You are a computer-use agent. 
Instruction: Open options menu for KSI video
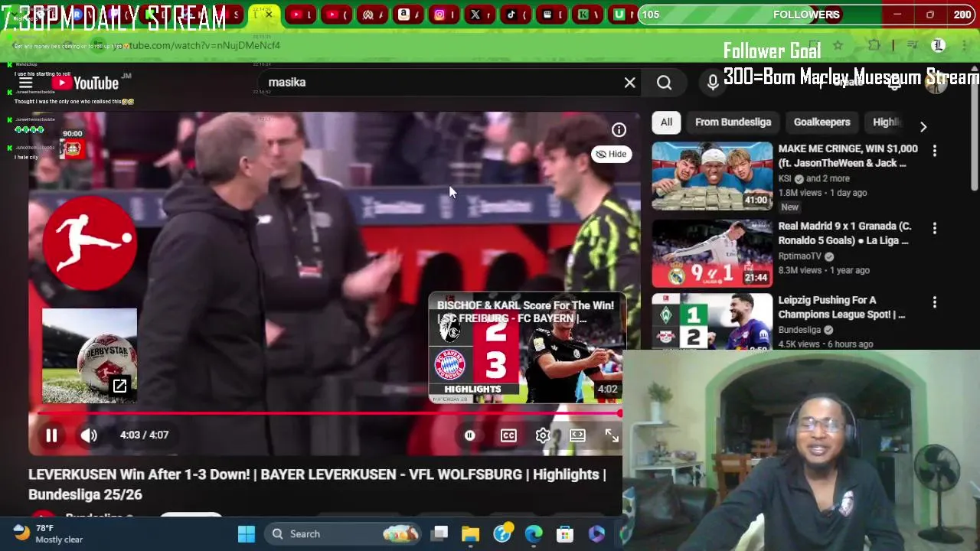click(934, 152)
